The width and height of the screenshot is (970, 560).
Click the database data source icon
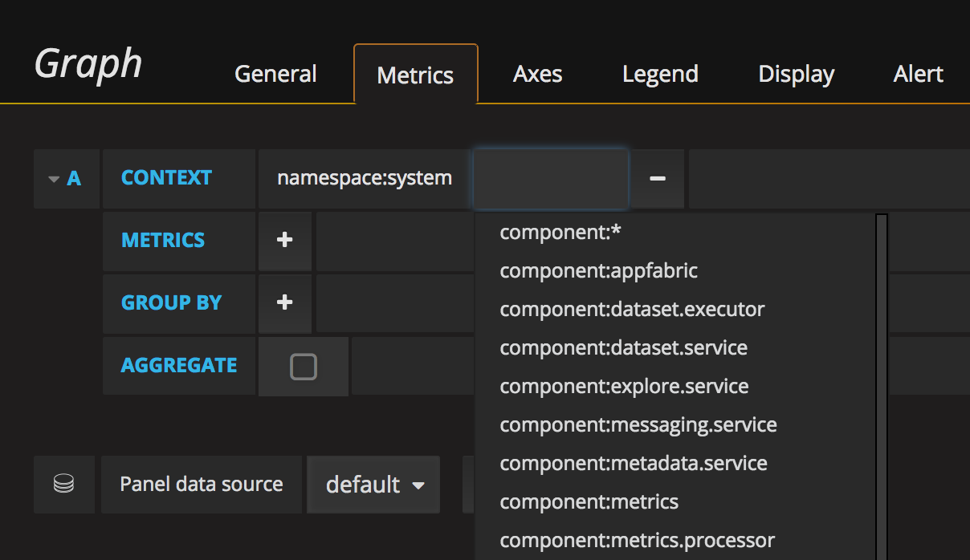click(x=63, y=484)
